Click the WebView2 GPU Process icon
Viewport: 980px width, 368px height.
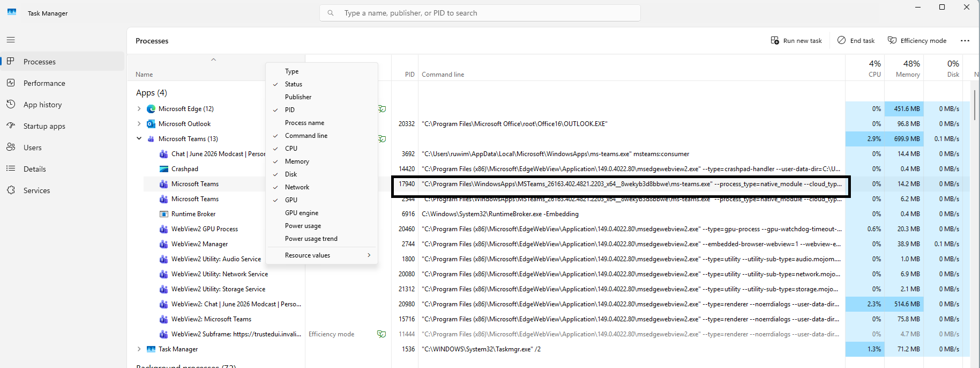click(x=164, y=229)
